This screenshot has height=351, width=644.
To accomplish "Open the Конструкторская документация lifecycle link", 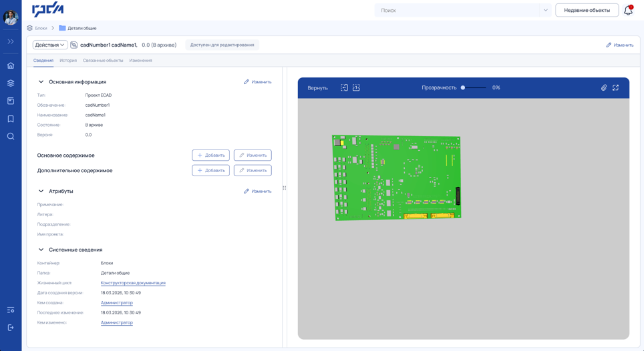I will tap(133, 283).
